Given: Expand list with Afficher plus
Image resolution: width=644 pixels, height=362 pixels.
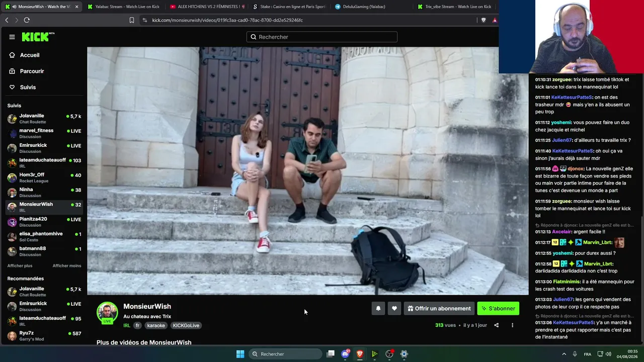Looking at the screenshot, I should (20, 266).
